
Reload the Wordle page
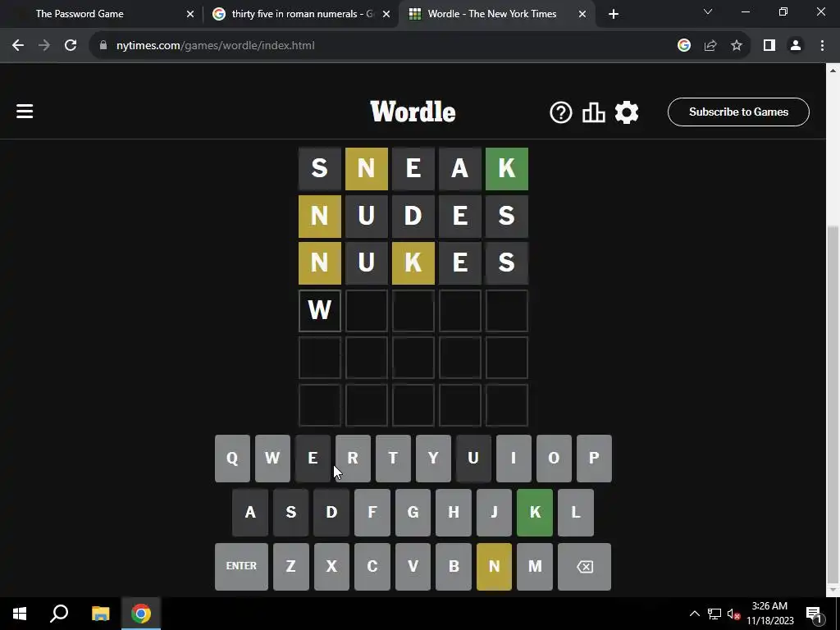(71, 46)
